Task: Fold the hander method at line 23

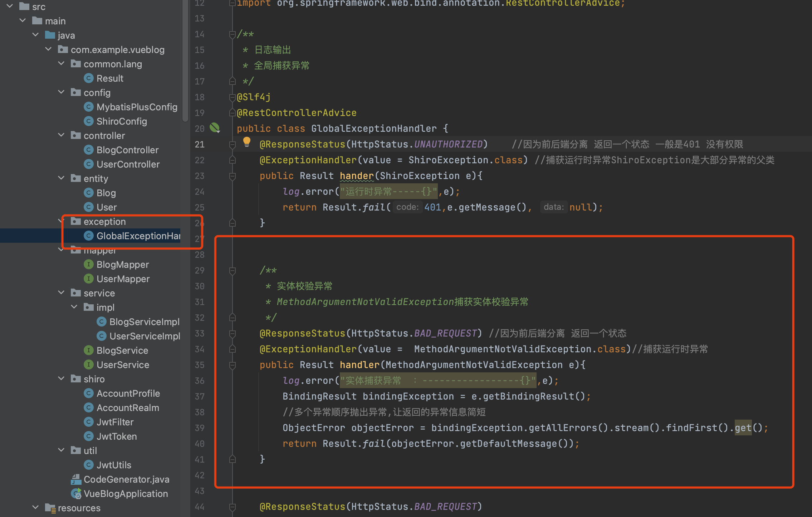Action: (232, 176)
